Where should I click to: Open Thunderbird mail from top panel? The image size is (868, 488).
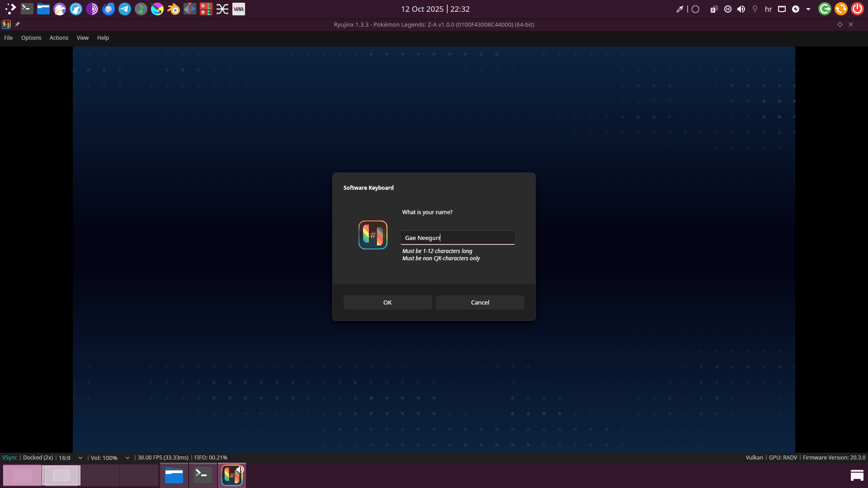[x=108, y=9]
